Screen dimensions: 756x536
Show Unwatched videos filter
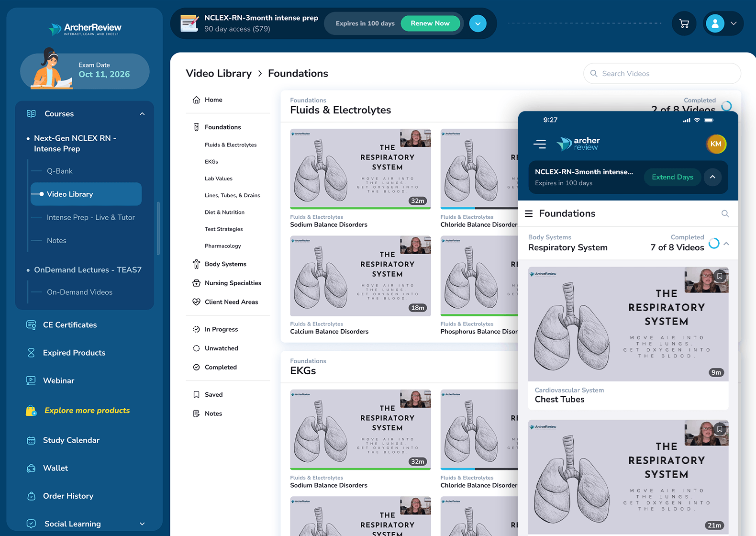(x=221, y=348)
